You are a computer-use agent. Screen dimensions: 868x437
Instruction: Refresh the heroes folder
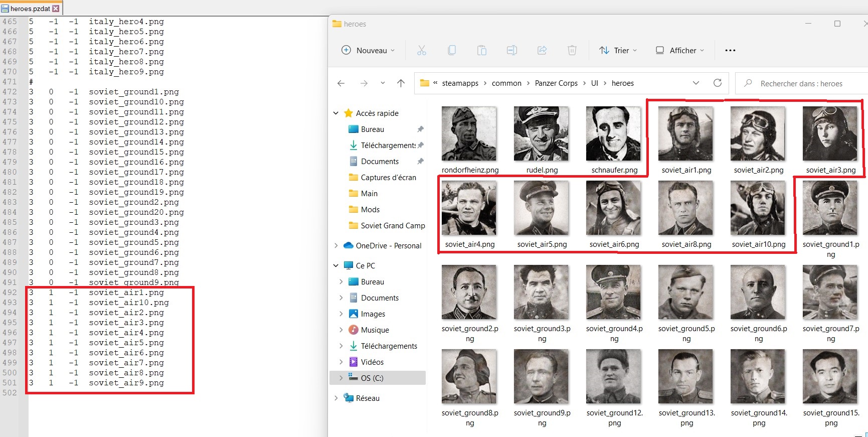tap(718, 83)
